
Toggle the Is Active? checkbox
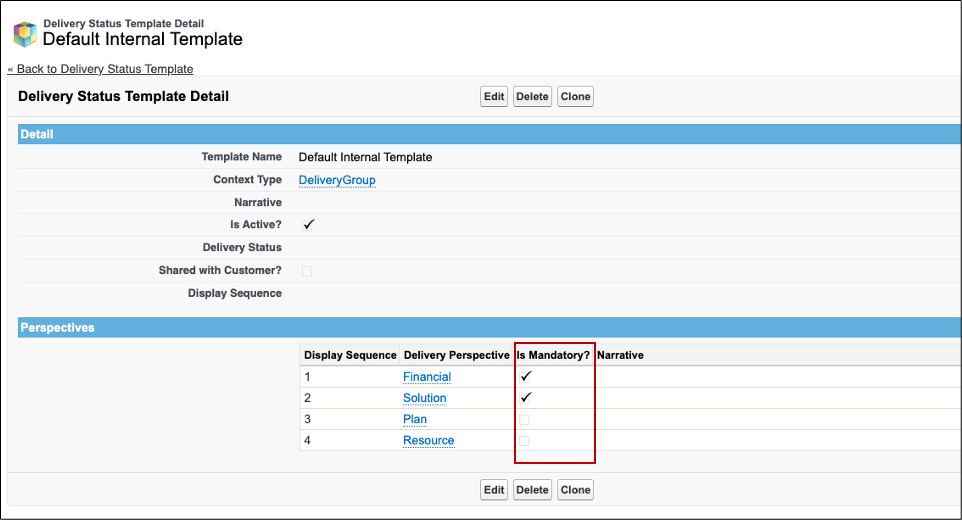[x=308, y=224]
